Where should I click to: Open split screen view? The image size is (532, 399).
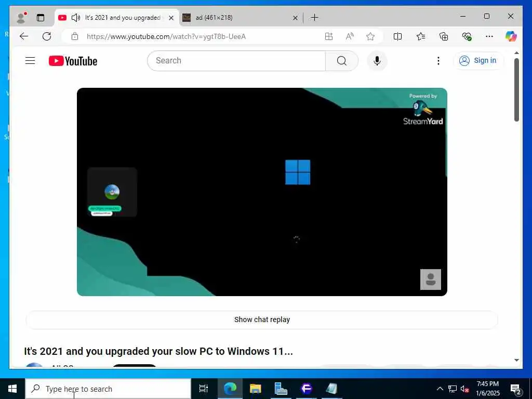(397, 36)
